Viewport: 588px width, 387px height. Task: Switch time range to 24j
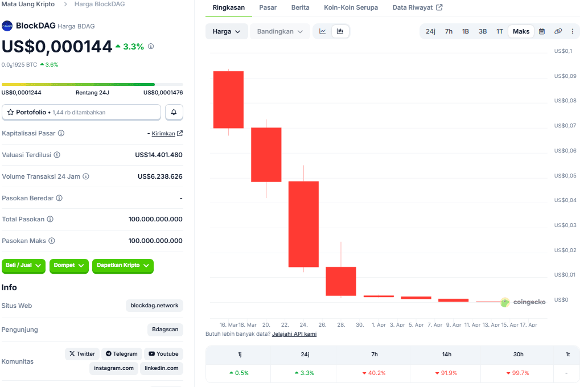click(430, 31)
